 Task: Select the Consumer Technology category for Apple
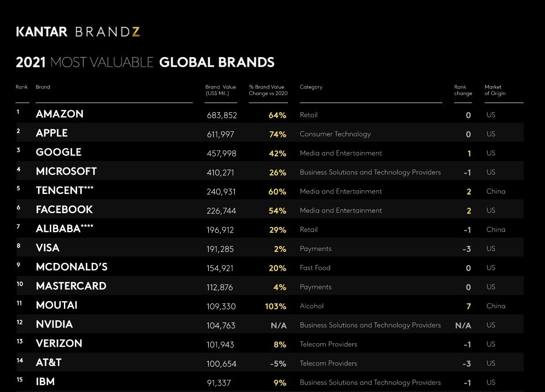tap(335, 134)
